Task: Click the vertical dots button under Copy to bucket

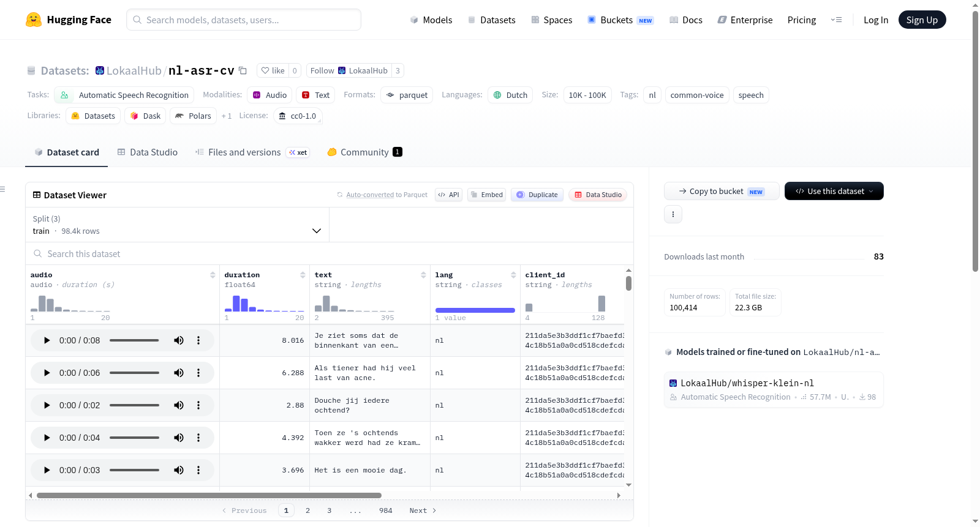Action: click(x=673, y=214)
